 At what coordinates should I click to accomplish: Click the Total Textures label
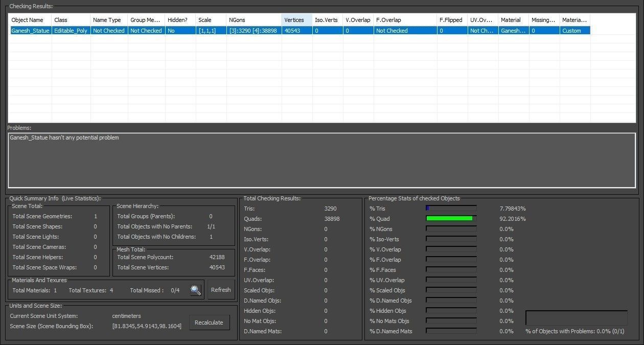87,290
